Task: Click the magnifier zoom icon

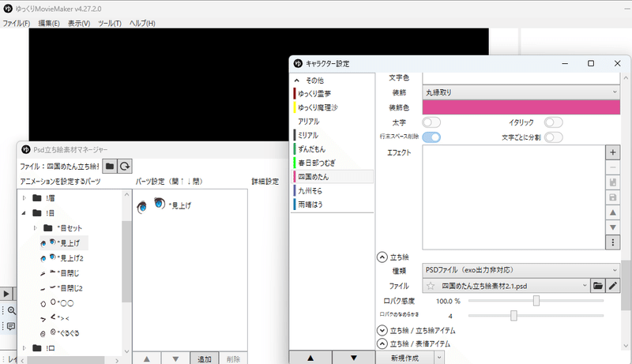Action: [x=11, y=310]
